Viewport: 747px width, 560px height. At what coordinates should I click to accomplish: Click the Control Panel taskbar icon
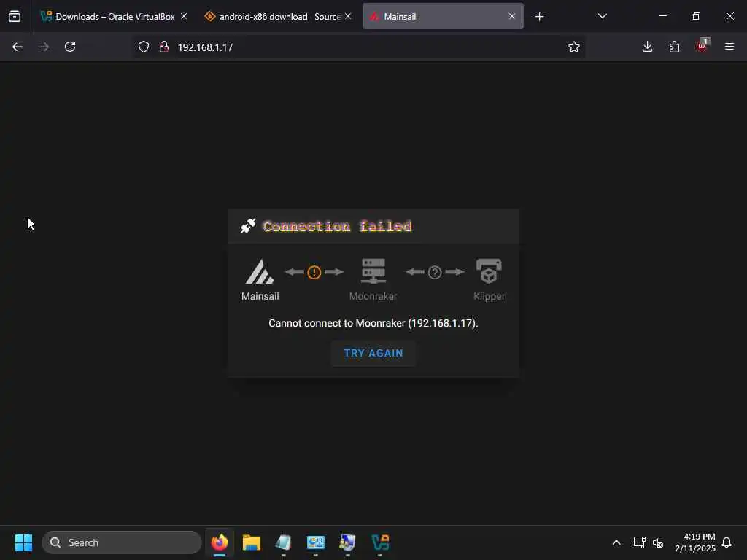point(315,542)
